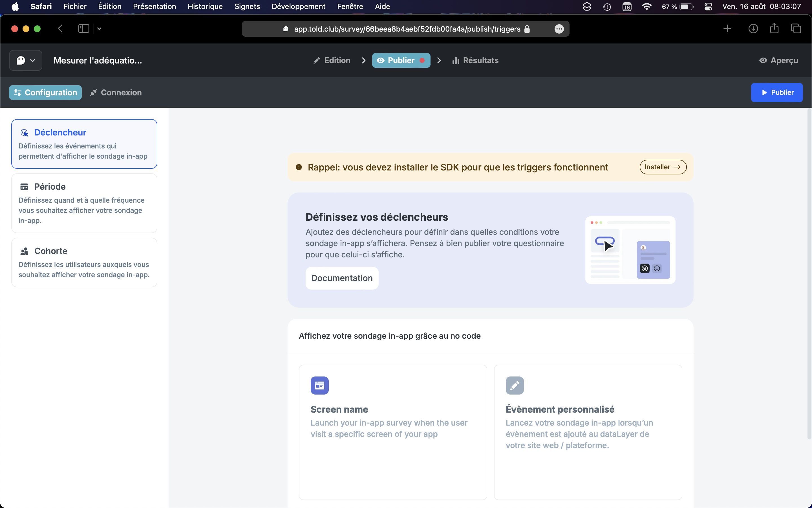Screen dimensions: 812x508
Task: Open the Signets menu
Action: (247, 6)
